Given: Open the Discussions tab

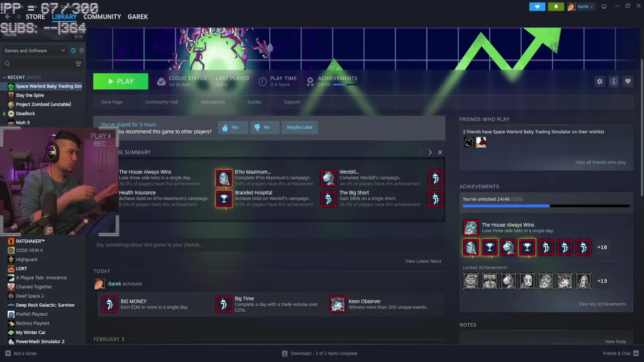Looking at the screenshot, I should pyautogui.click(x=213, y=102).
